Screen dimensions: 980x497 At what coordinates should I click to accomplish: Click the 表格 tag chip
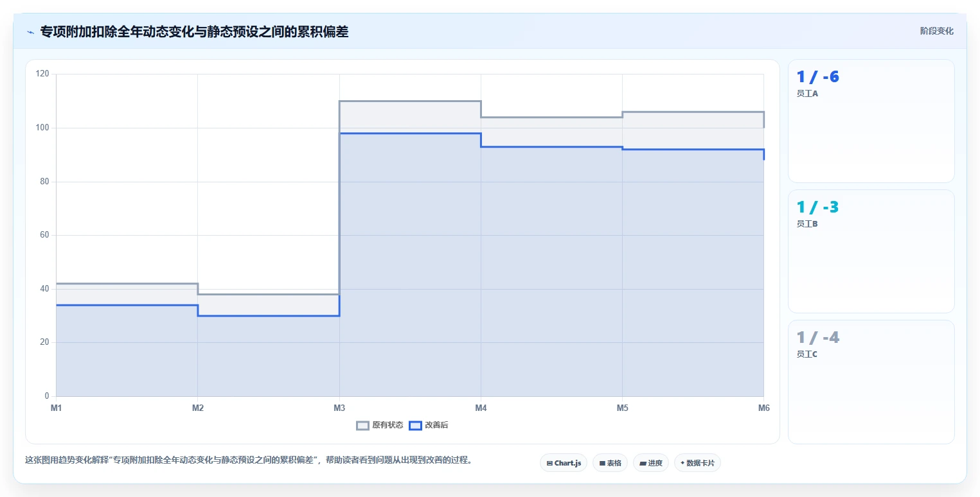[x=610, y=463]
